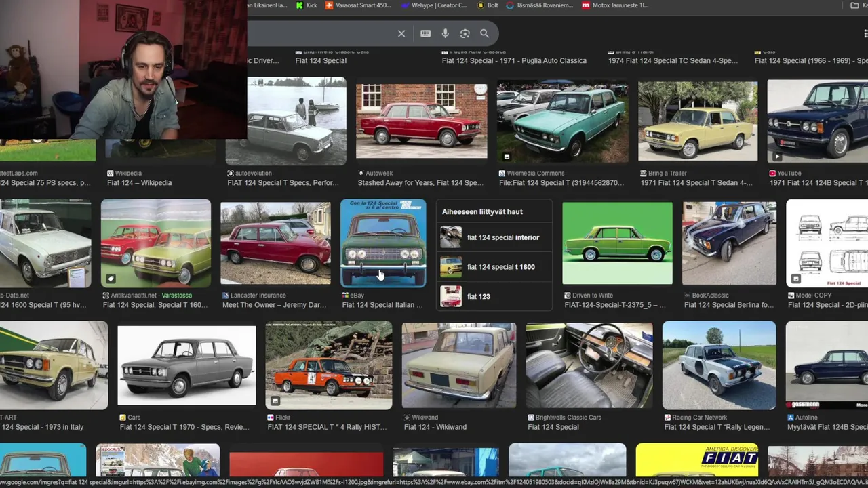Open Flickr 'FIAT 124 SPECIAL T Rally' link
868x488 pixels.
328,427
